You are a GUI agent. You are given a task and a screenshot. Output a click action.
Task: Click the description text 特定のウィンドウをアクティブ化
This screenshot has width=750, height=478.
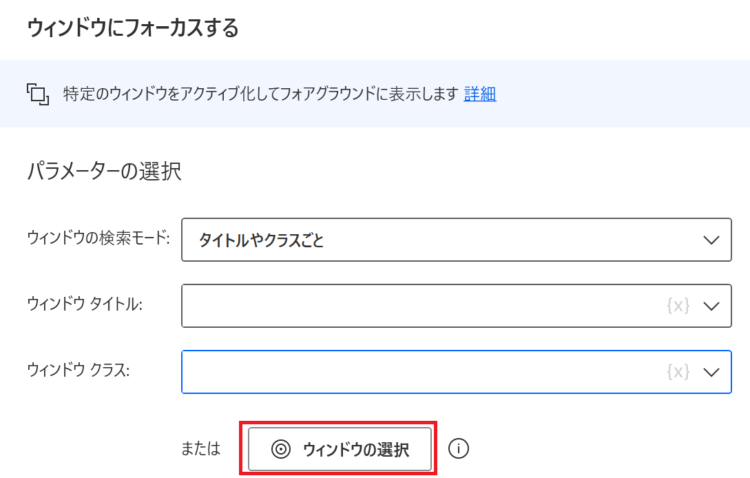coord(160,94)
